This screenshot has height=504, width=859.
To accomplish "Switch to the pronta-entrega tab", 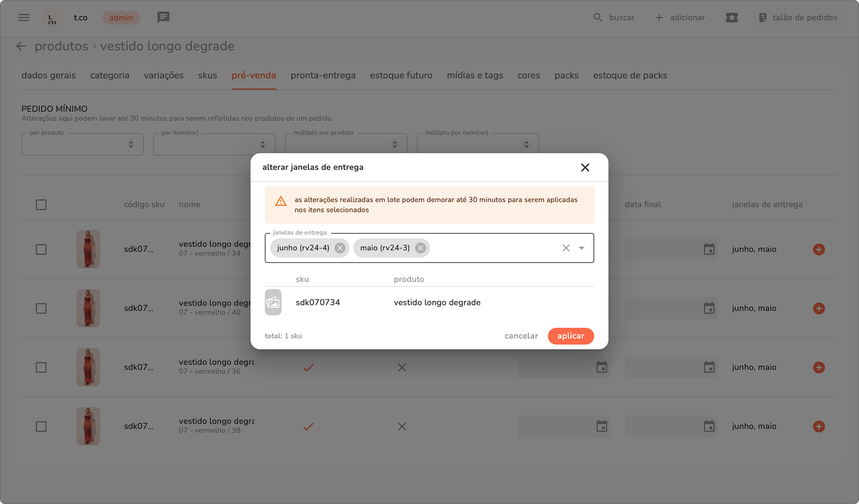I will tap(323, 76).
